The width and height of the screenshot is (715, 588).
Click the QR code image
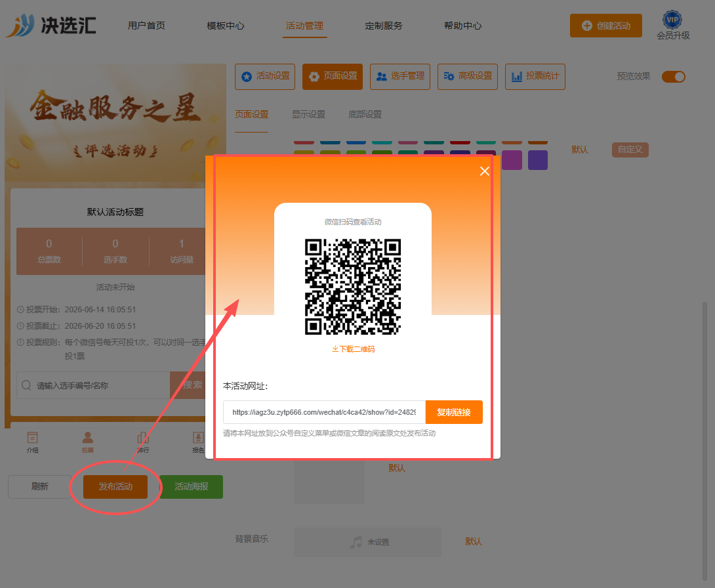pyautogui.click(x=352, y=287)
